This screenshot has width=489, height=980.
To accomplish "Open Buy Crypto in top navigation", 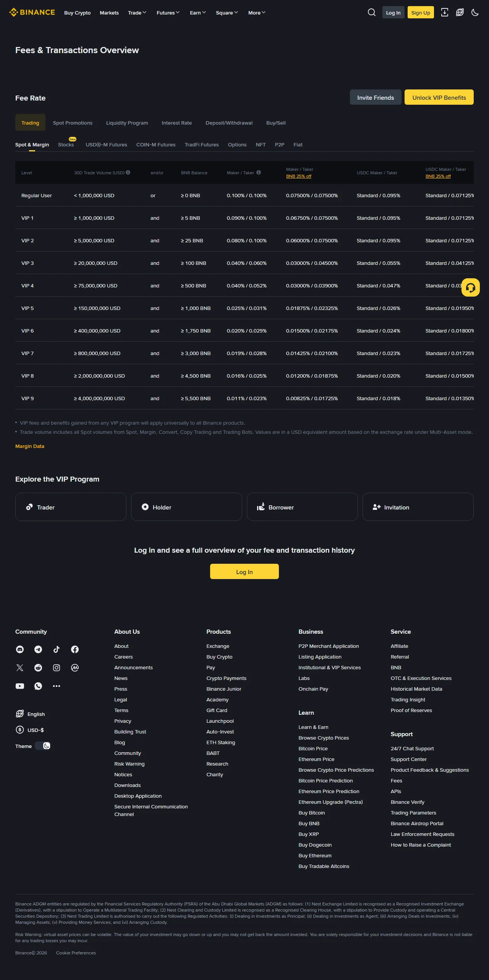I will tap(78, 13).
